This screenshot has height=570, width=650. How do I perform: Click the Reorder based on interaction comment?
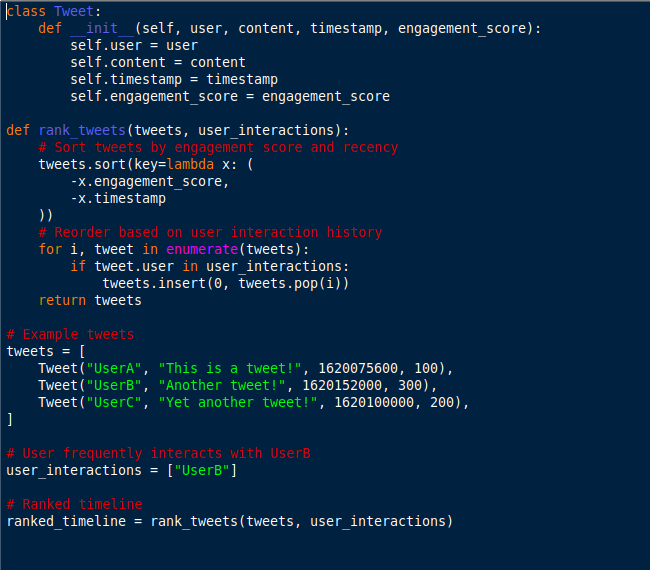(210, 233)
